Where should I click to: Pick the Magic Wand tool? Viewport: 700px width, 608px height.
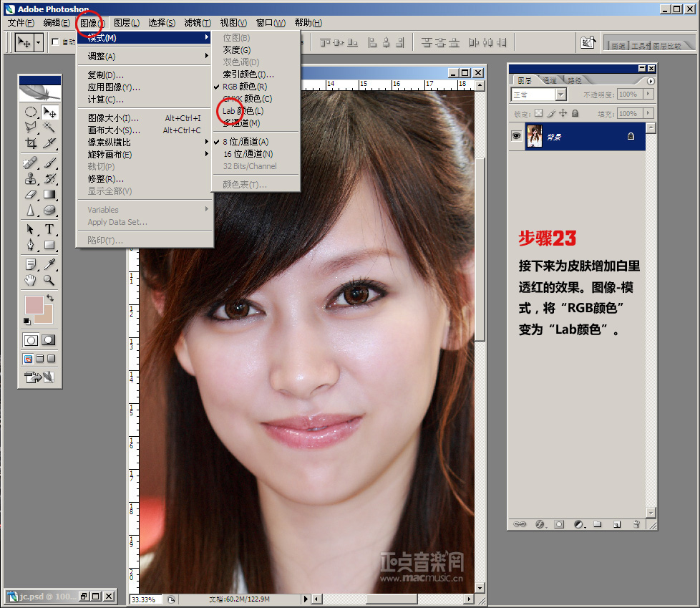[x=49, y=127]
